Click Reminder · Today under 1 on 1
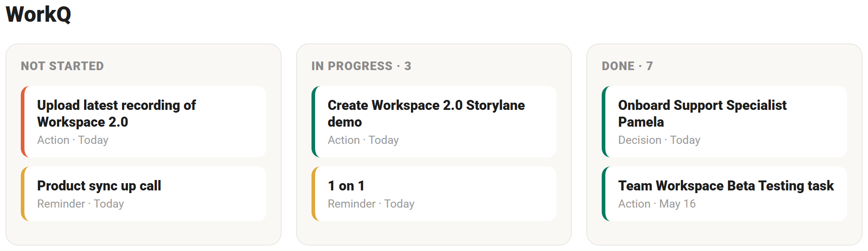The width and height of the screenshot is (868, 251). coord(371,204)
